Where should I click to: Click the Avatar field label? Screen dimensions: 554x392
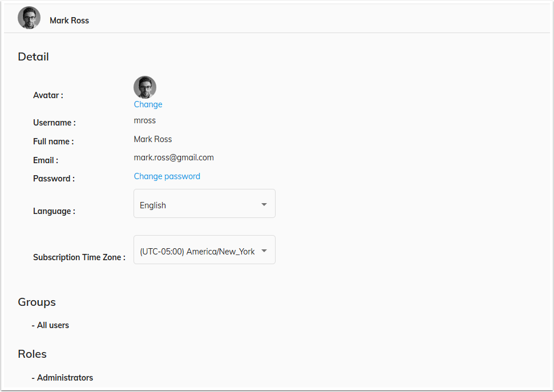point(48,95)
